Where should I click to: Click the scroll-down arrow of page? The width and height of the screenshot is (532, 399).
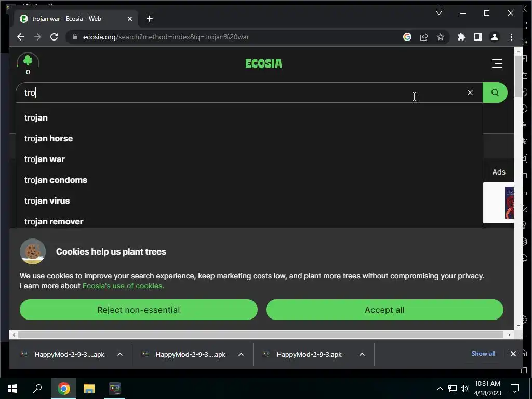(518, 326)
